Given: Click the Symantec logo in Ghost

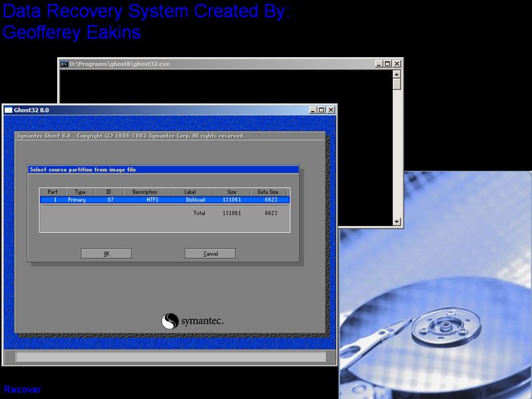Looking at the screenshot, I should (x=192, y=321).
